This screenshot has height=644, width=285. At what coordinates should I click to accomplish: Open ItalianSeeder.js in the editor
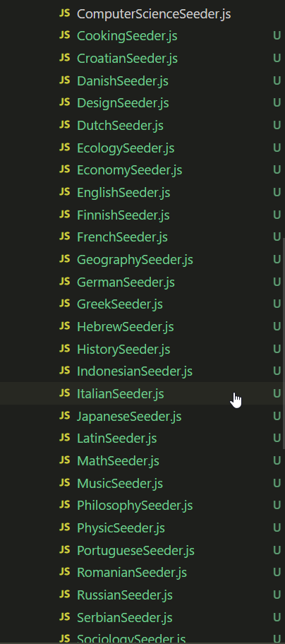point(142,393)
